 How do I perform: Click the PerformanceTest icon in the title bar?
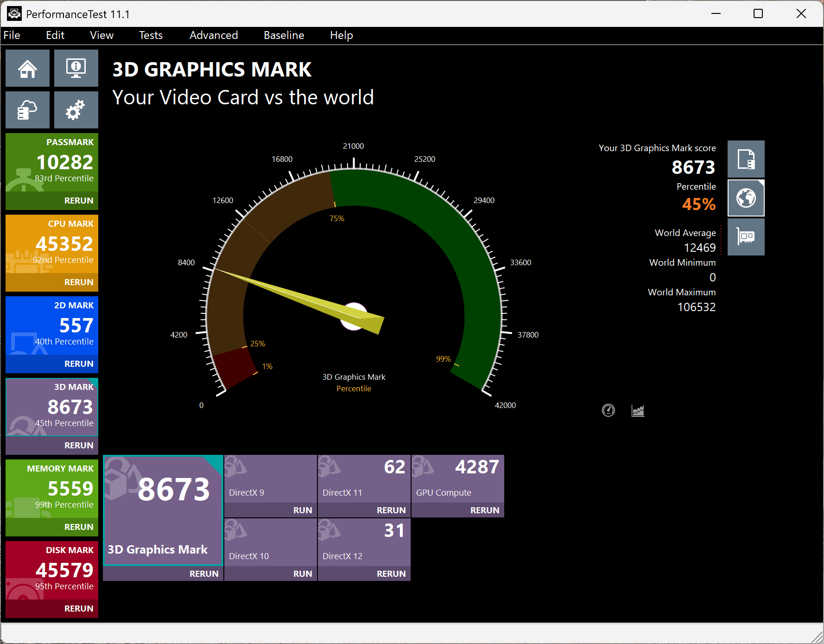[x=14, y=14]
